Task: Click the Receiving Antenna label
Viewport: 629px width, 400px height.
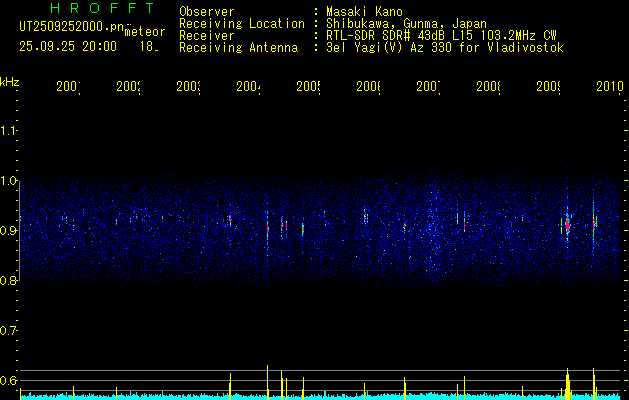Action: point(239,48)
